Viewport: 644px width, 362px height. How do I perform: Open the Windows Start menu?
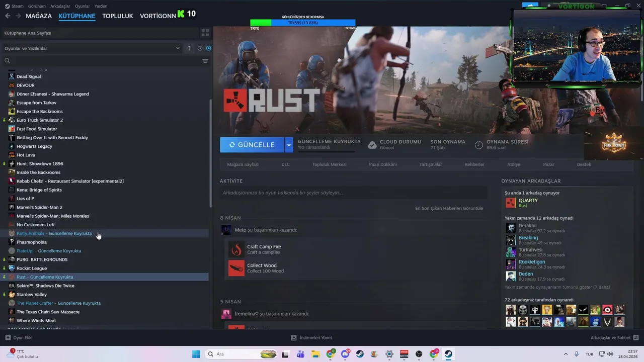[196, 354]
